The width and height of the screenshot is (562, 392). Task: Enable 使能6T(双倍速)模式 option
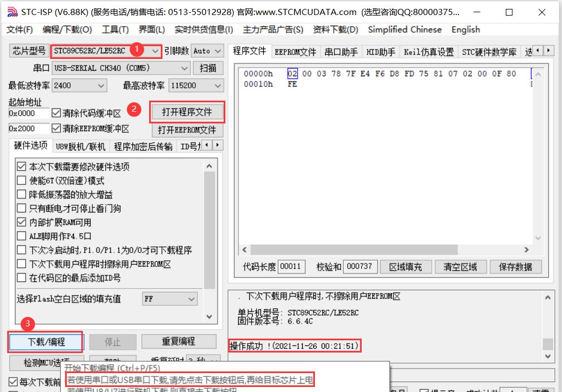(x=22, y=181)
